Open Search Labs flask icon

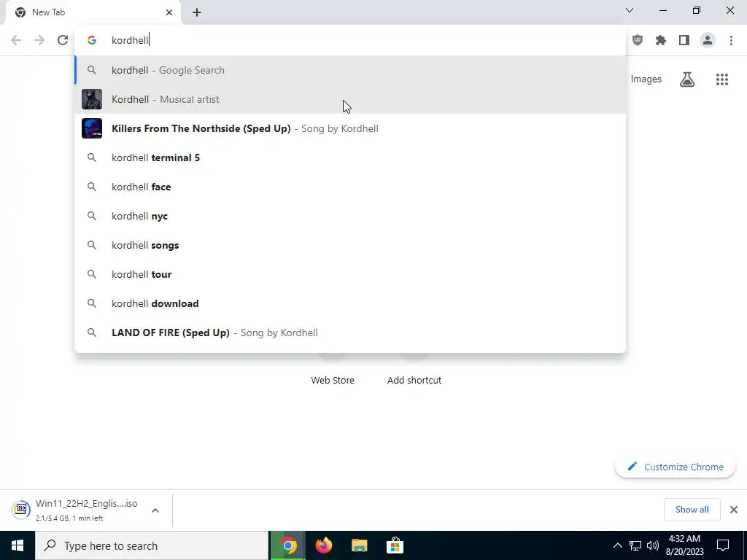[x=687, y=79]
